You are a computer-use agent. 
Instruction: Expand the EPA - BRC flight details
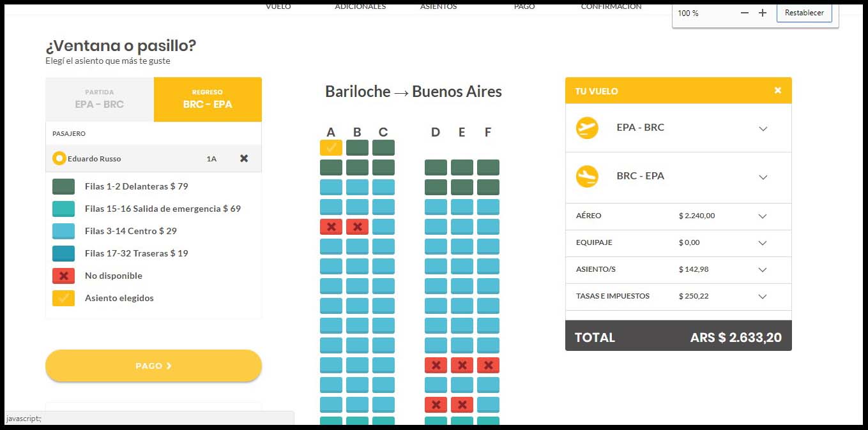click(x=763, y=128)
